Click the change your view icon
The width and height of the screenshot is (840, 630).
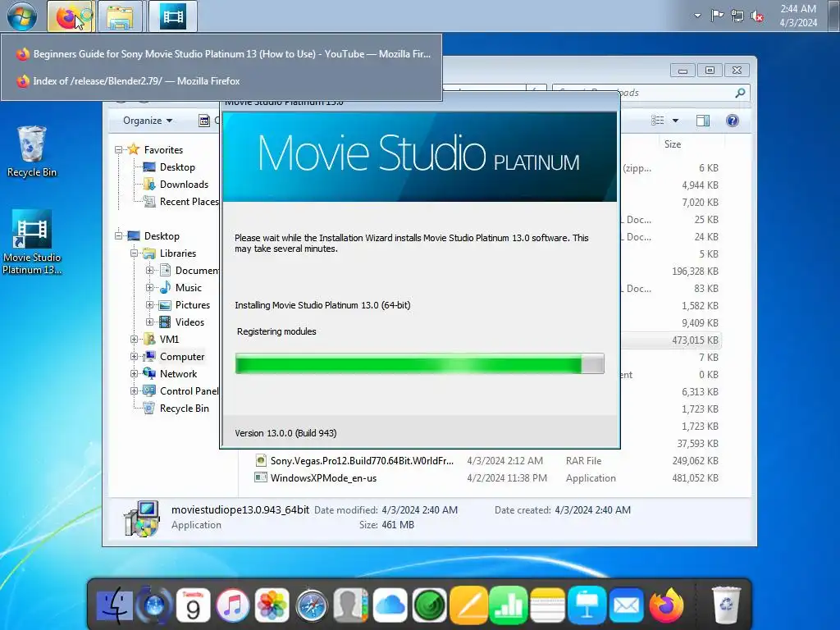coord(657,121)
